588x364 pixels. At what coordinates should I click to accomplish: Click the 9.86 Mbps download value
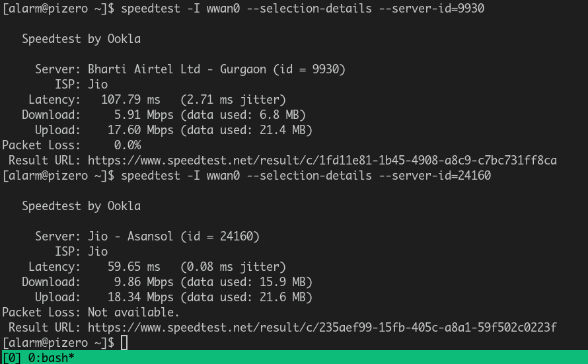coord(143,282)
